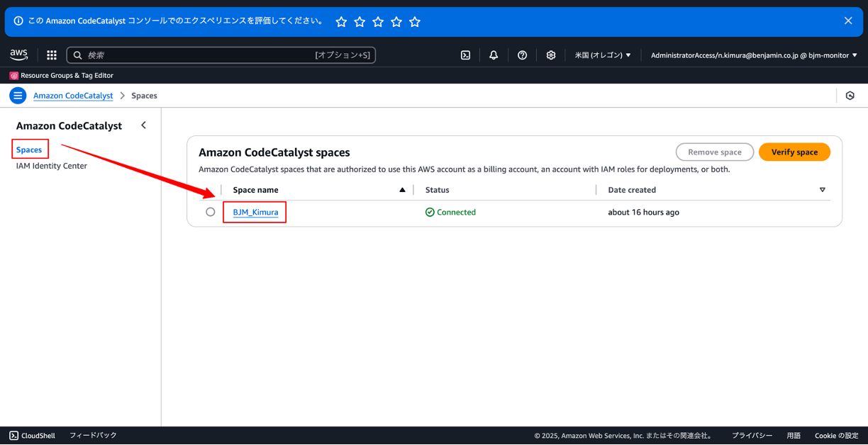Screen dimensions: 868x445
Task: Open the notifications bell
Action: [x=494, y=55]
